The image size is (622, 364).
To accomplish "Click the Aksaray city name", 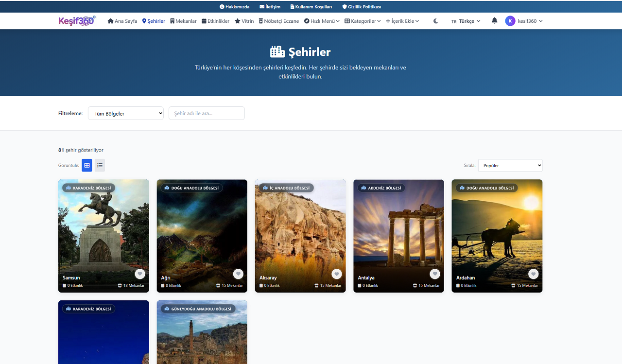I will point(268,278).
